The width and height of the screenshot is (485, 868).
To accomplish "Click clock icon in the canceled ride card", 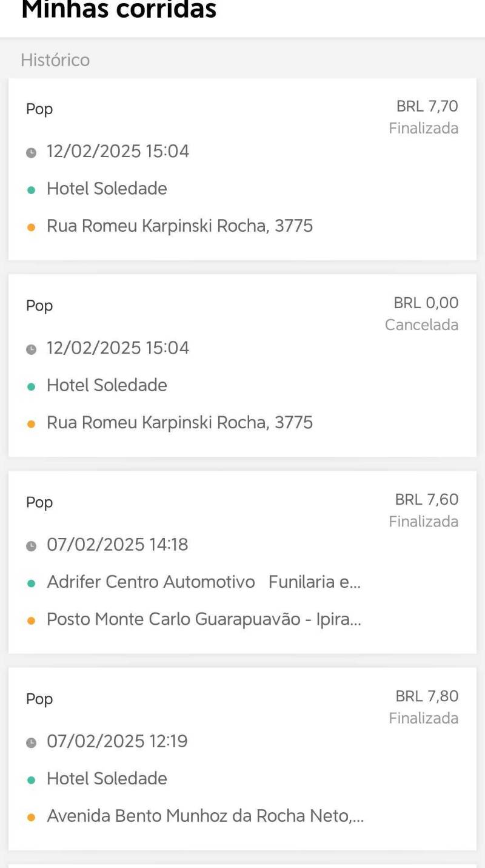I will pos(32,349).
